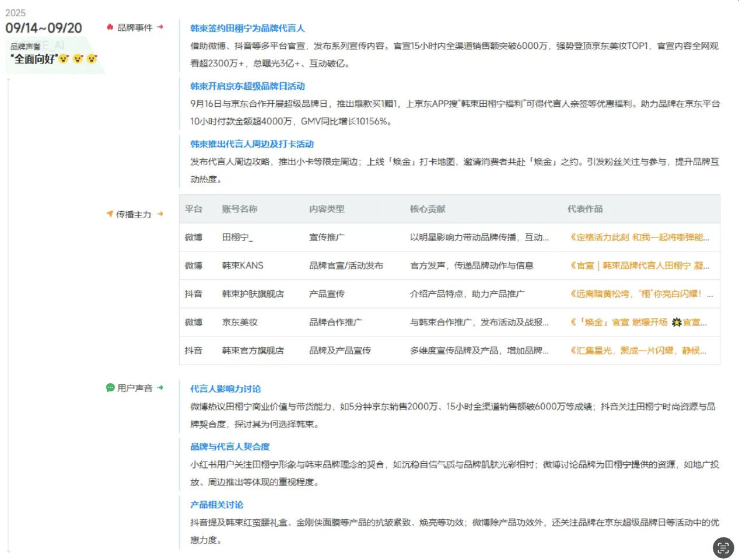Click the paper-plane icon beside 传播主力

coord(110,214)
